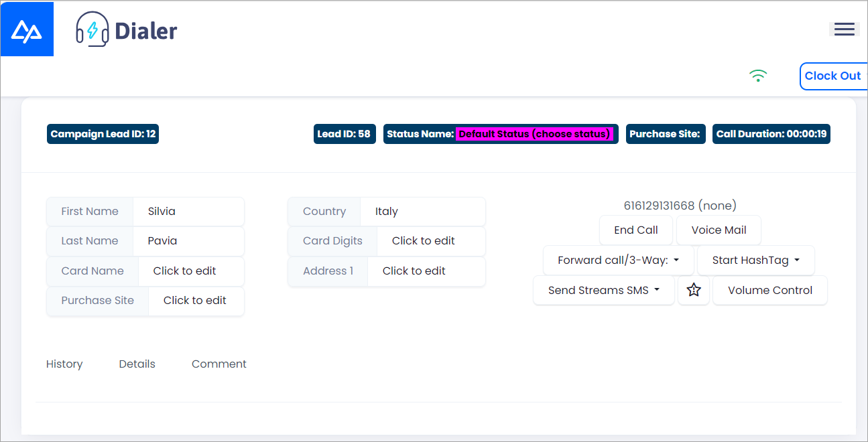This screenshot has width=868, height=442.
Task: Open the Send Streams SMS dropdown
Action: (603, 290)
